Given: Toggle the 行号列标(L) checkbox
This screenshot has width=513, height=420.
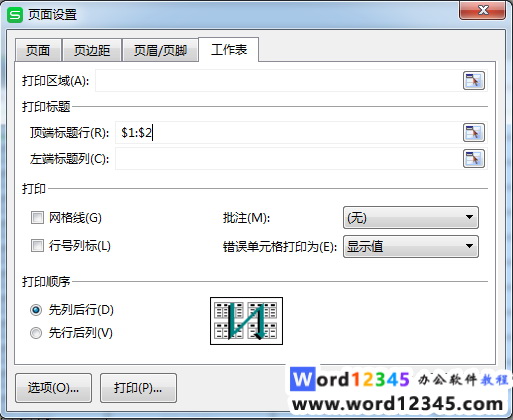Looking at the screenshot, I should [37, 246].
